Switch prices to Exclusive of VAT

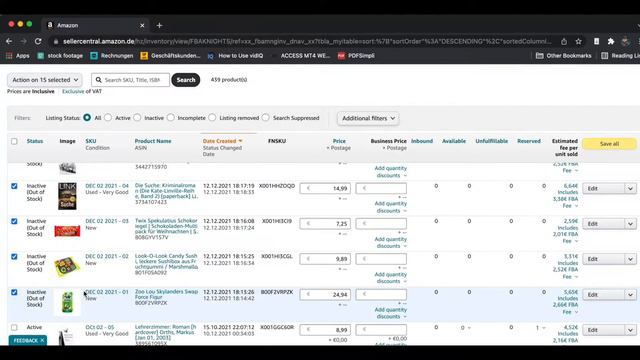pyautogui.click(x=73, y=91)
